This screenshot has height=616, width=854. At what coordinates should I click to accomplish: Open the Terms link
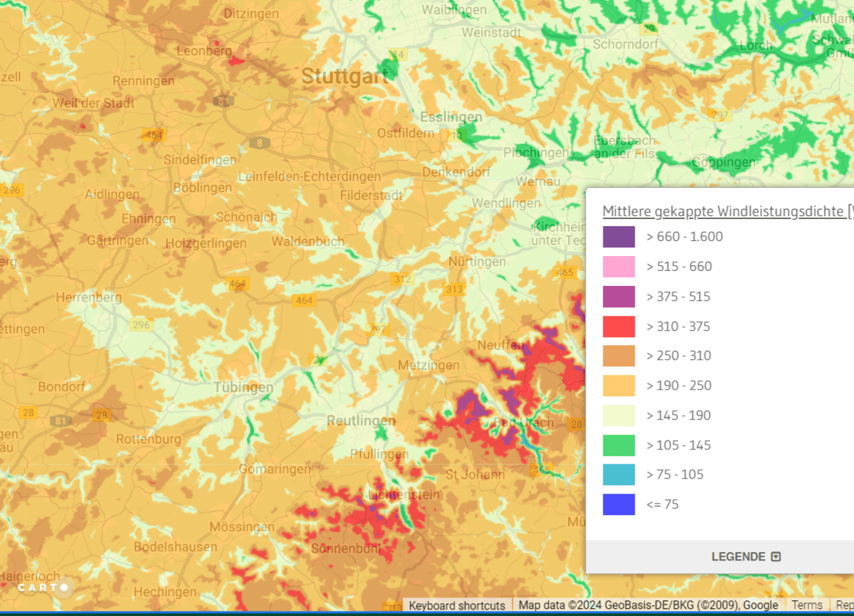click(806, 605)
